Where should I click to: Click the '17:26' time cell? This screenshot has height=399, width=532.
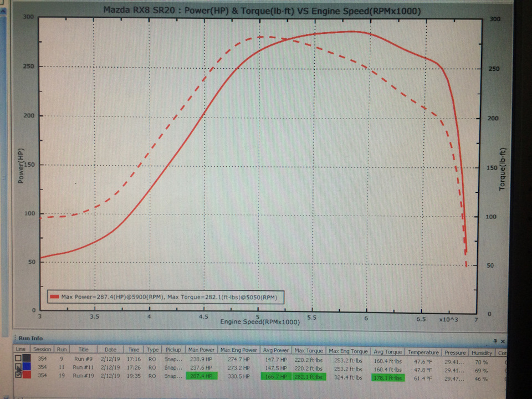tap(134, 367)
